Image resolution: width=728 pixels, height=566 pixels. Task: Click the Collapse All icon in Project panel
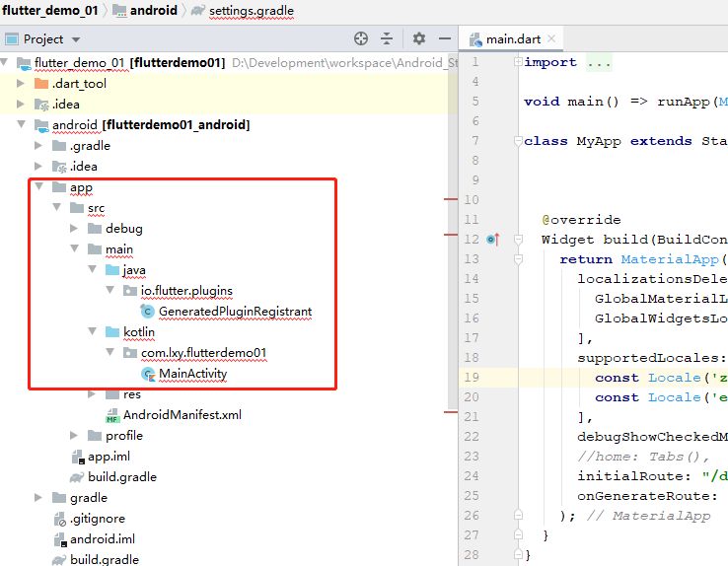387,38
